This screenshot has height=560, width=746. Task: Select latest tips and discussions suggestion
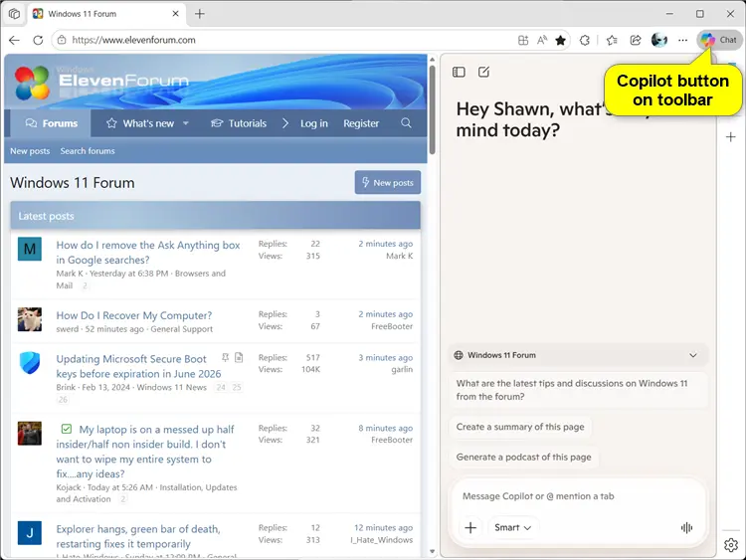point(577,390)
